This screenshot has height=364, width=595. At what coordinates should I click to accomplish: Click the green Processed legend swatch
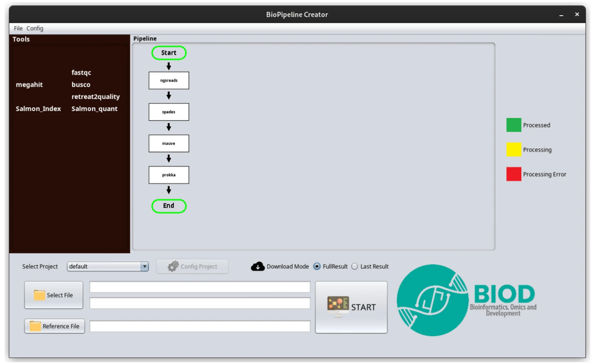[513, 125]
